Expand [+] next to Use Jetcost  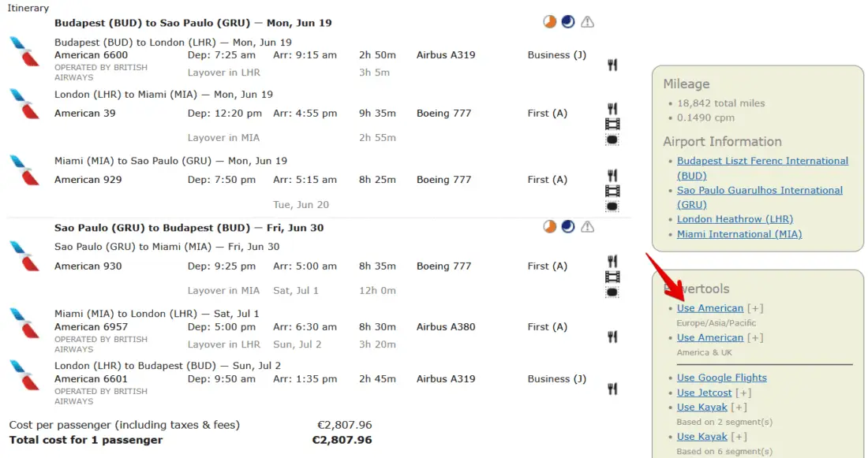[x=743, y=393]
